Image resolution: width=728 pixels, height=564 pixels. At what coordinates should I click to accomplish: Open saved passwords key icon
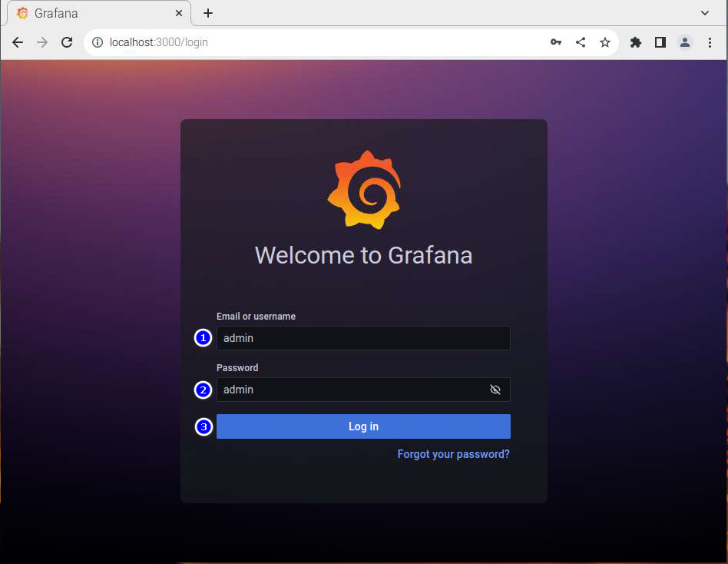click(x=556, y=42)
